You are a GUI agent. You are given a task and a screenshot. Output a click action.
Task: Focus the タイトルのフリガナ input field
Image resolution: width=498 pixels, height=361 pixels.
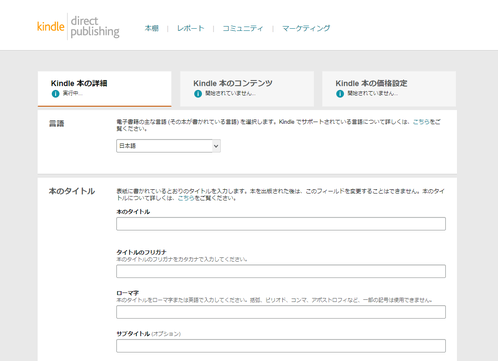(x=281, y=271)
